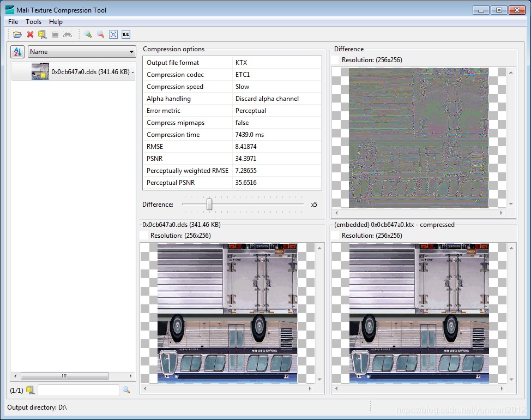Click the Perceptually weighted RMSE value 7.28655
531x420 pixels.
[x=245, y=171]
